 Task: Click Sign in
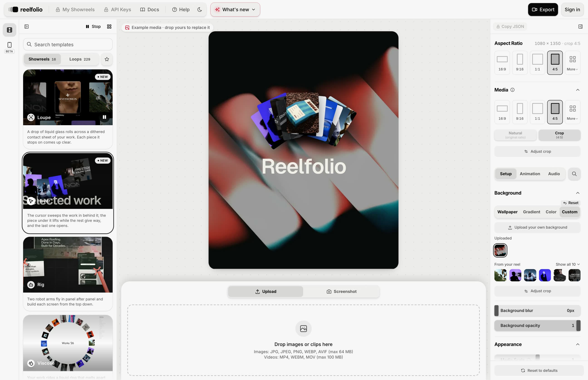pos(572,9)
